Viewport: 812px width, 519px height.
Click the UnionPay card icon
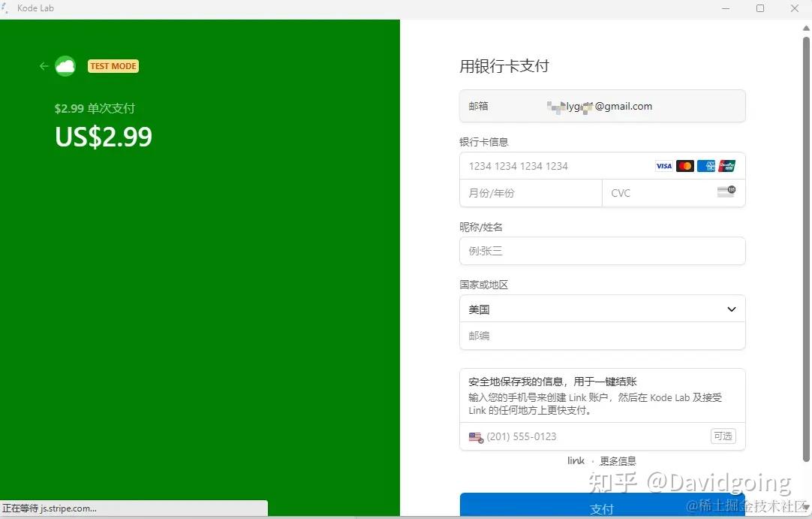coord(726,166)
